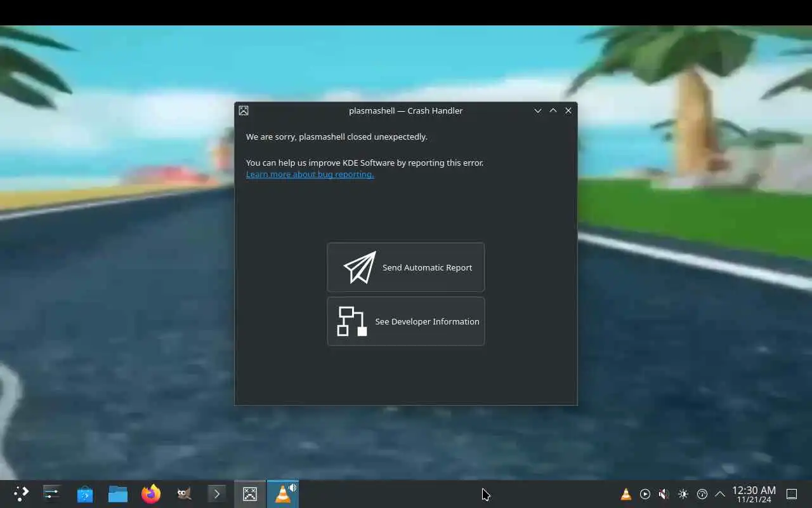
Task: Expand the hidden system tray icons
Action: click(720, 494)
